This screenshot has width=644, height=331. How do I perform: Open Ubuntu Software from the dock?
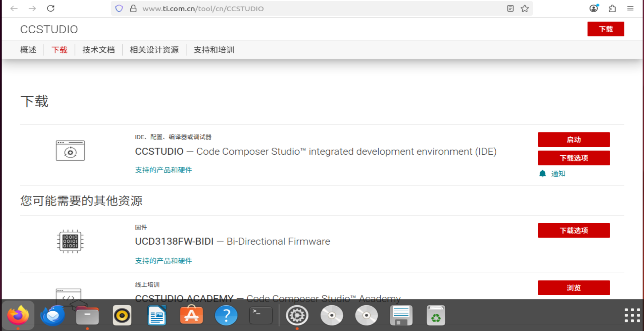[192, 315]
